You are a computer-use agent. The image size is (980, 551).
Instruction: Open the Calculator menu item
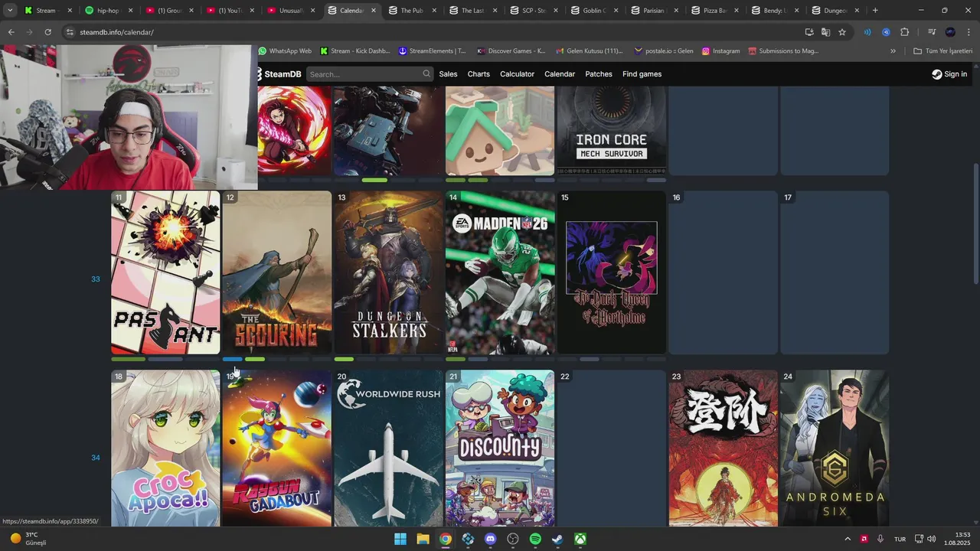pos(517,74)
